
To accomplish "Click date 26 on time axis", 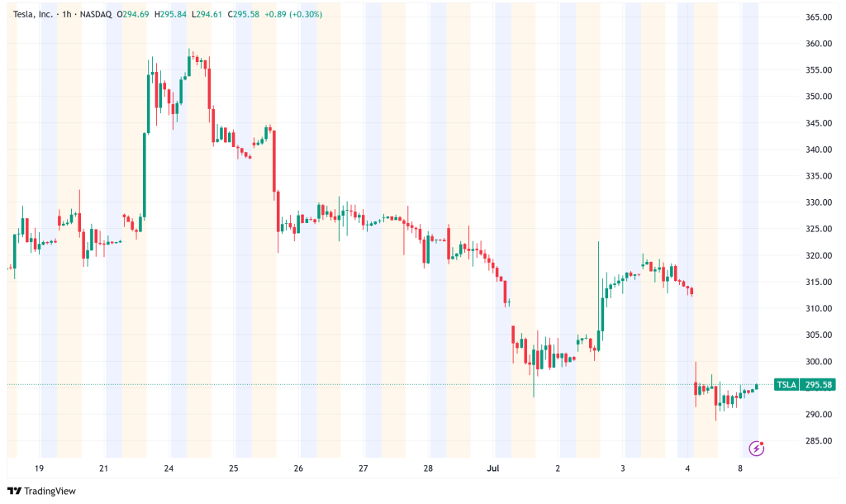I will [298, 468].
